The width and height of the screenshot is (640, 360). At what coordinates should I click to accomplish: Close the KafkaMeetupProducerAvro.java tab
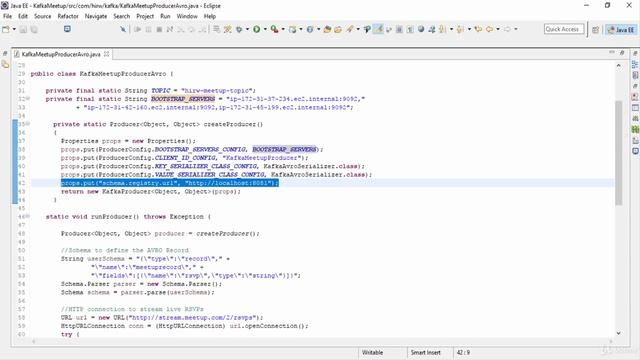[x=107, y=54]
